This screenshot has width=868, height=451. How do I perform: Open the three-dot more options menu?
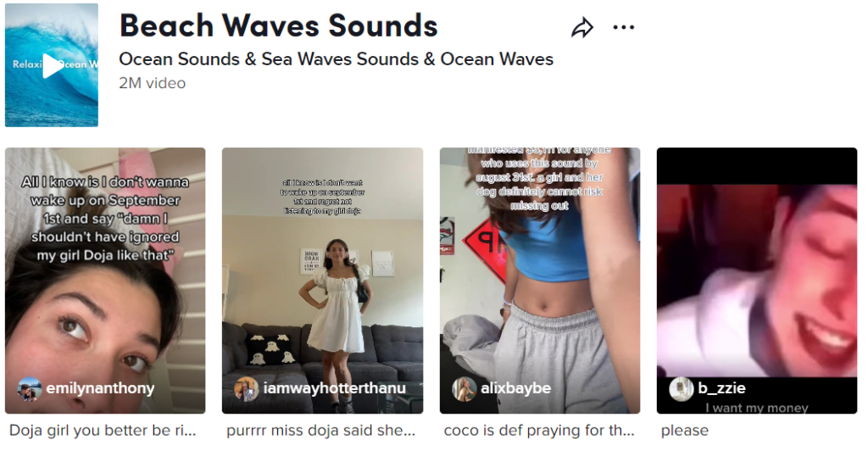pos(623,27)
